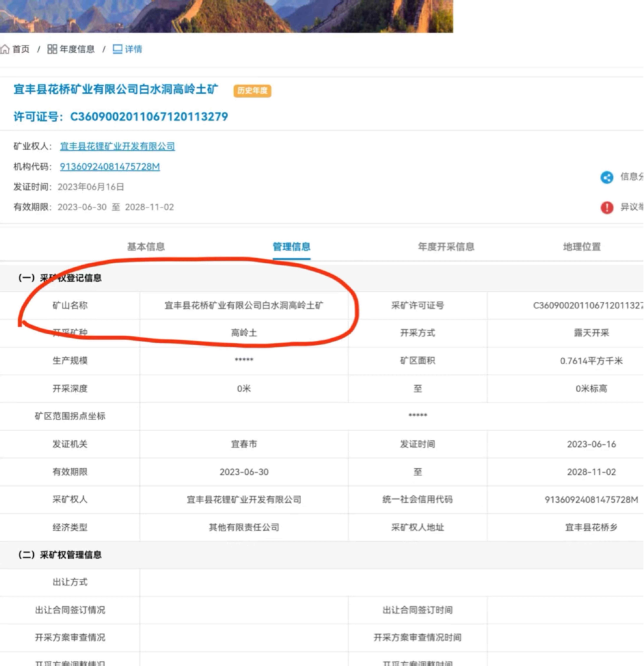The image size is (644, 666).
Task: Click the 0米标高 value cell
Action: tap(566, 389)
